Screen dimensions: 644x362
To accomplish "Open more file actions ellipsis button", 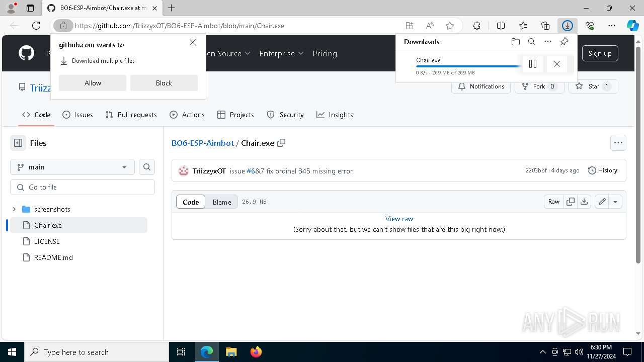I will [618, 143].
